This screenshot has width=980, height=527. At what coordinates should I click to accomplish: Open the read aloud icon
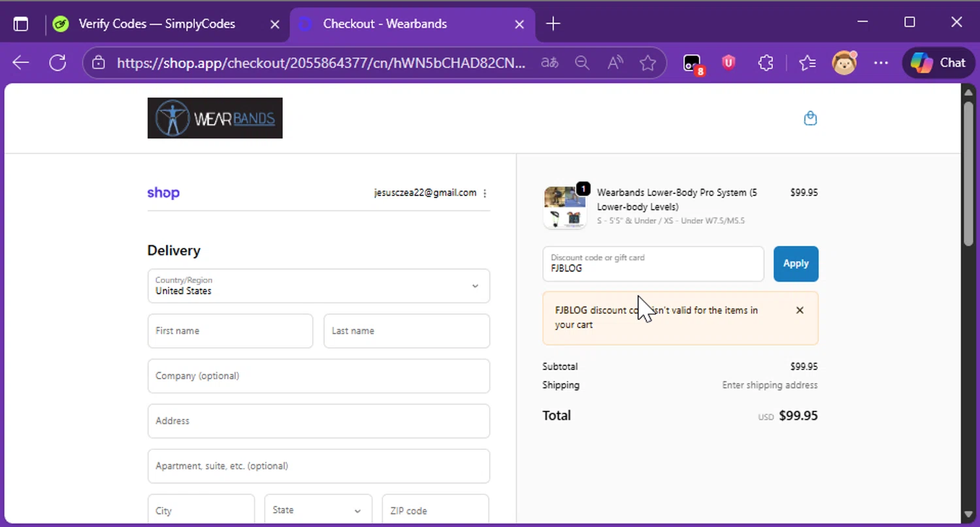click(x=615, y=63)
